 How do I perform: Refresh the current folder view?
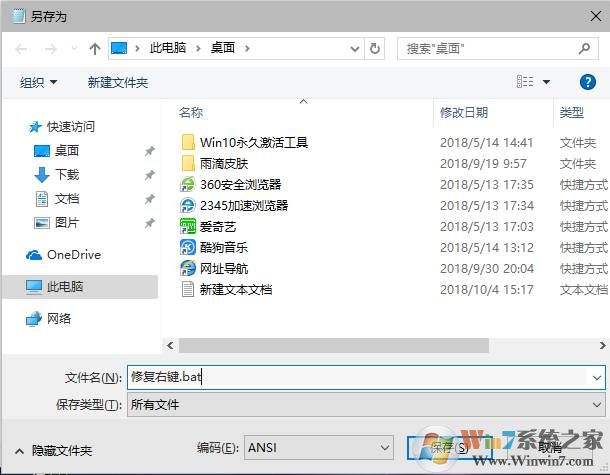pyautogui.click(x=375, y=49)
